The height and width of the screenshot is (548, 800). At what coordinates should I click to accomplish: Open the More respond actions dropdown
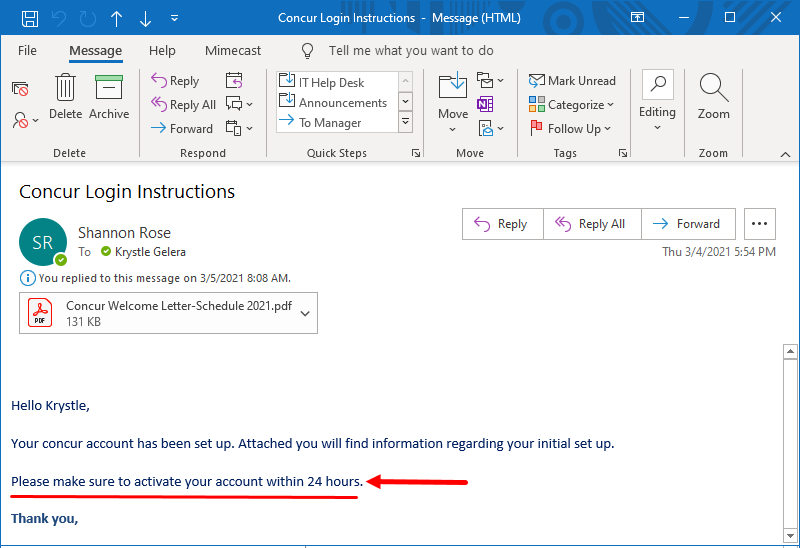239,129
